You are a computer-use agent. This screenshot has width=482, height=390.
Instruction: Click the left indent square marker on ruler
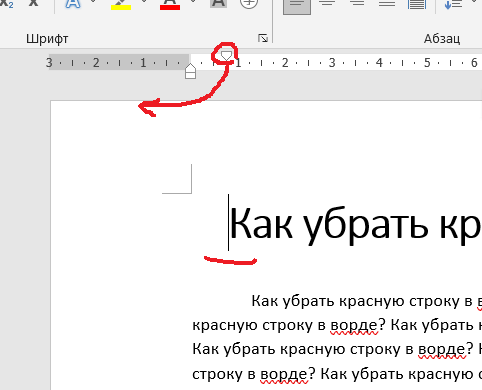click(x=190, y=75)
